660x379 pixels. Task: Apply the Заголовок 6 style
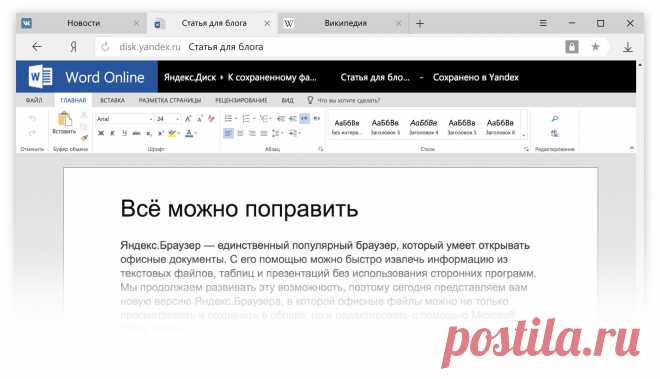500,126
